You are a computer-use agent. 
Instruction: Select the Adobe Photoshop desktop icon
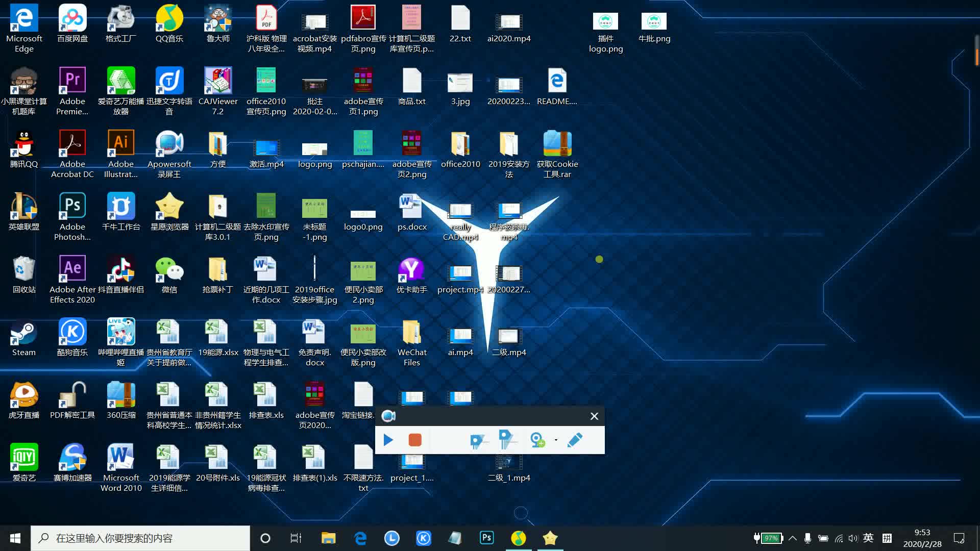tap(72, 217)
